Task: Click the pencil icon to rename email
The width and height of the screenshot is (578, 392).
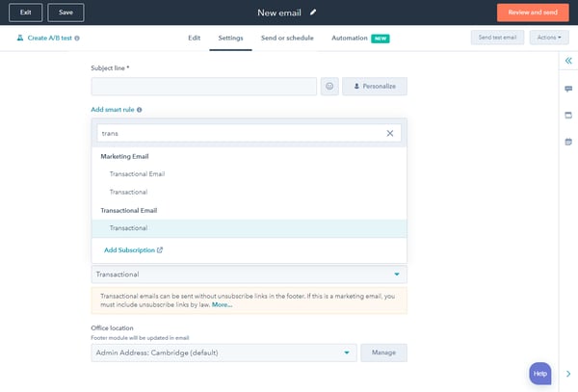Action: point(313,13)
